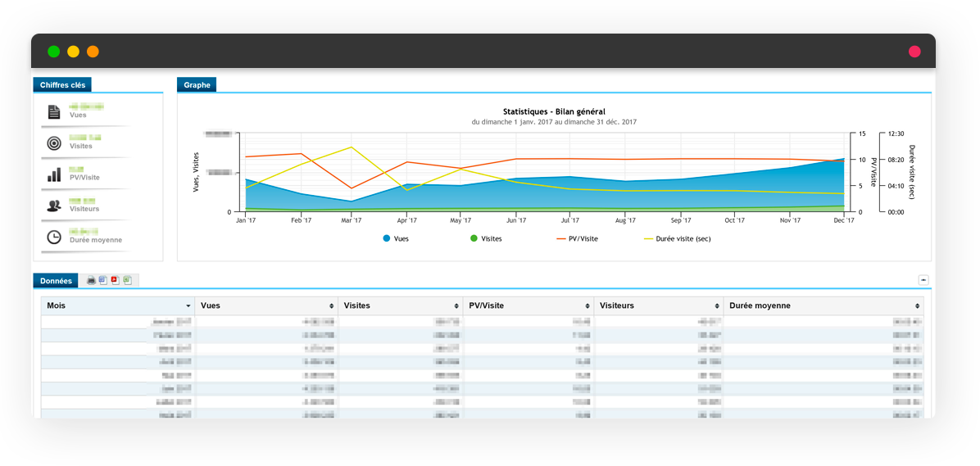This screenshot has width=980, height=466.
Task: Sort table by Vues column header
Action: point(266,305)
